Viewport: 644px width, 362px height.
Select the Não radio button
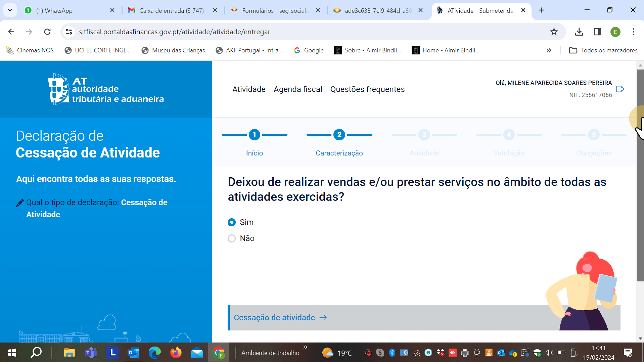pos(231,238)
